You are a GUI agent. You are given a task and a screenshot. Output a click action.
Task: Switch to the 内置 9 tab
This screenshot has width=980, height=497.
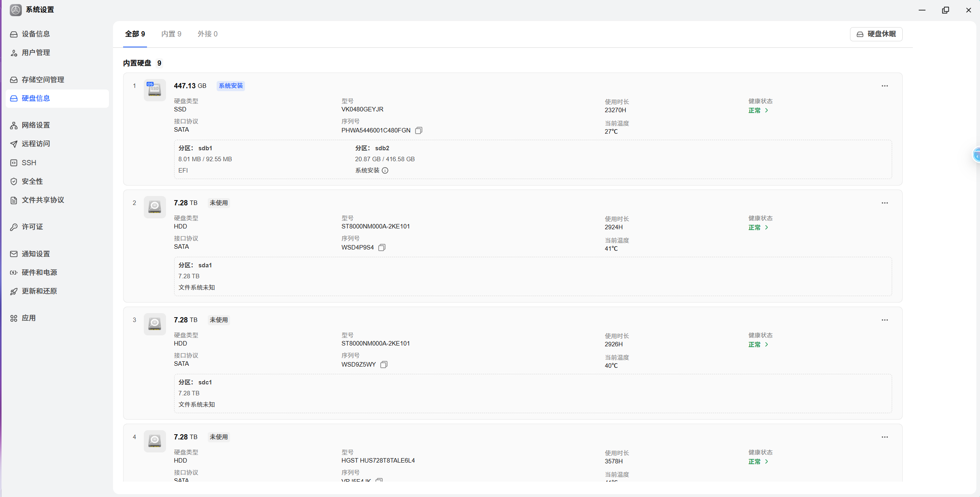171,34
